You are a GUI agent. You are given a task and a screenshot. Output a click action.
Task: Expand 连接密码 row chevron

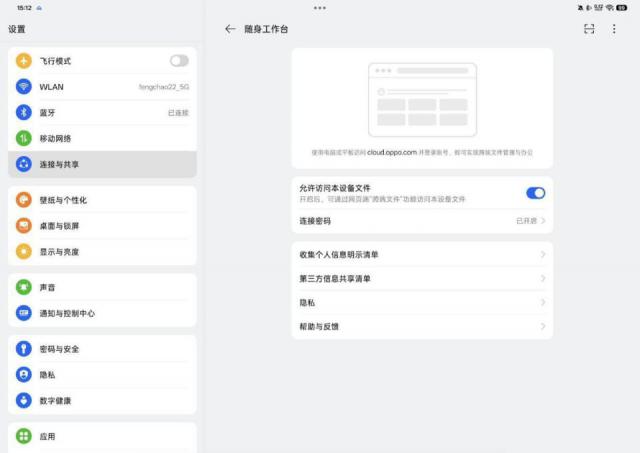pos(543,220)
